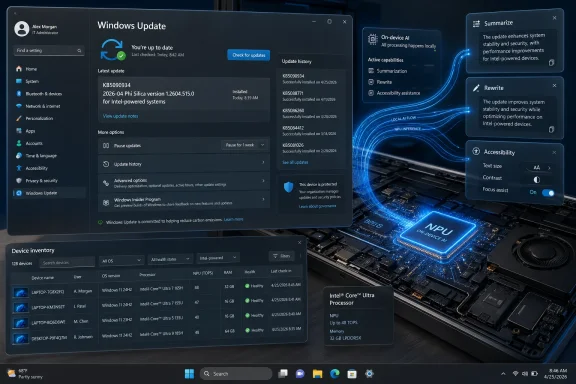Select the Rewrite capability entry

[380, 82]
